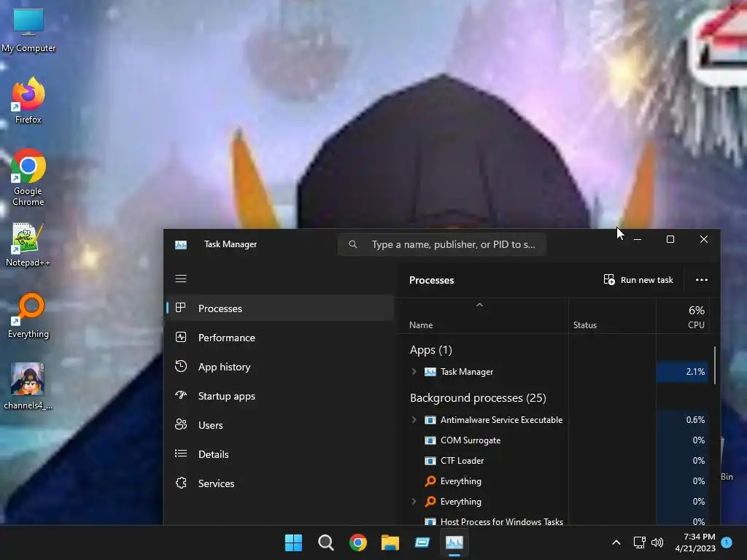
Task: Open the Google Chrome desktop shortcut
Action: pyautogui.click(x=28, y=177)
